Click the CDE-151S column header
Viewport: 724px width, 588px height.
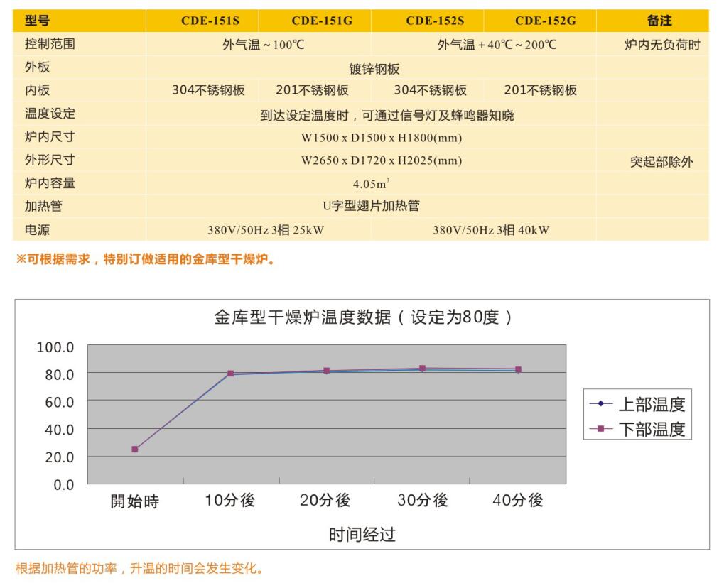pos(210,21)
